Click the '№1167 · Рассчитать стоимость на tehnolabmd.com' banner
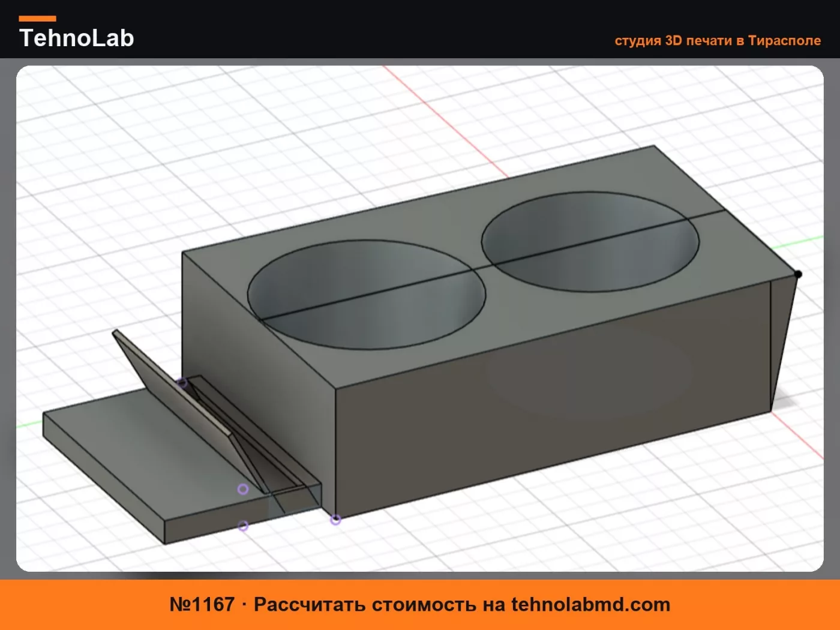840x630 pixels. [x=420, y=604]
